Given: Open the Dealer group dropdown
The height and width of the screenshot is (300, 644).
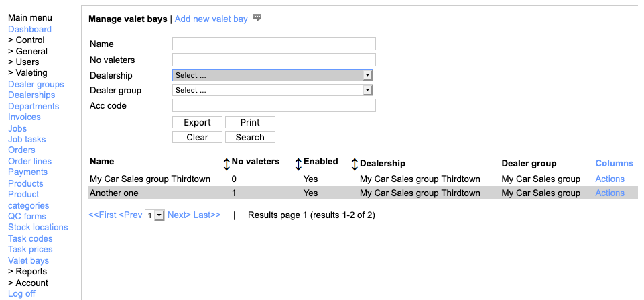Looking at the screenshot, I should pyautogui.click(x=272, y=90).
